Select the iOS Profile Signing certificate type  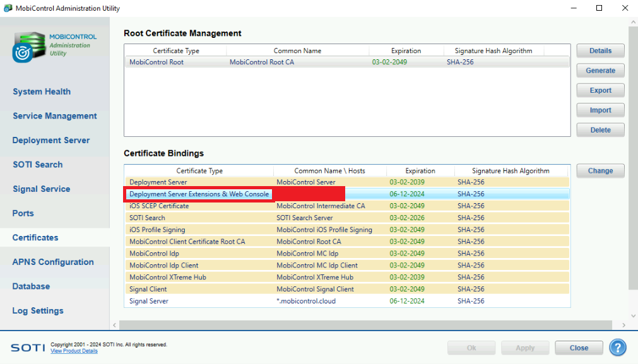157,230
